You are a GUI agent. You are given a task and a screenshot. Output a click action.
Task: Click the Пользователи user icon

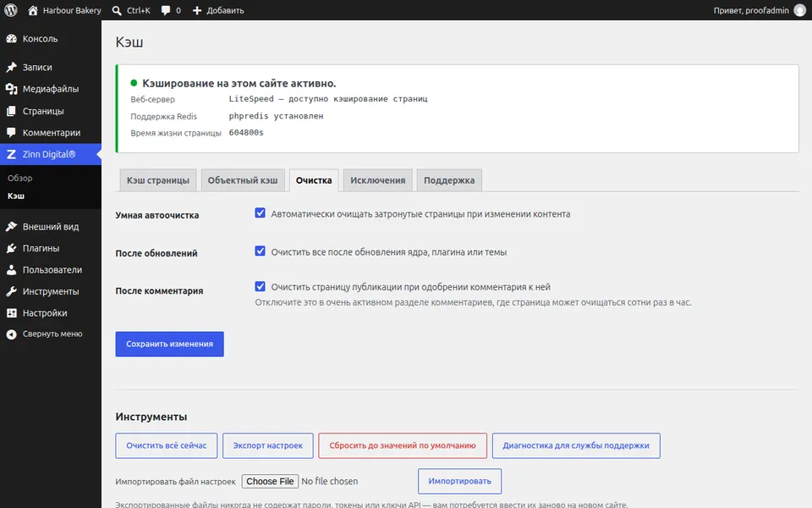pyautogui.click(x=11, y=270)
